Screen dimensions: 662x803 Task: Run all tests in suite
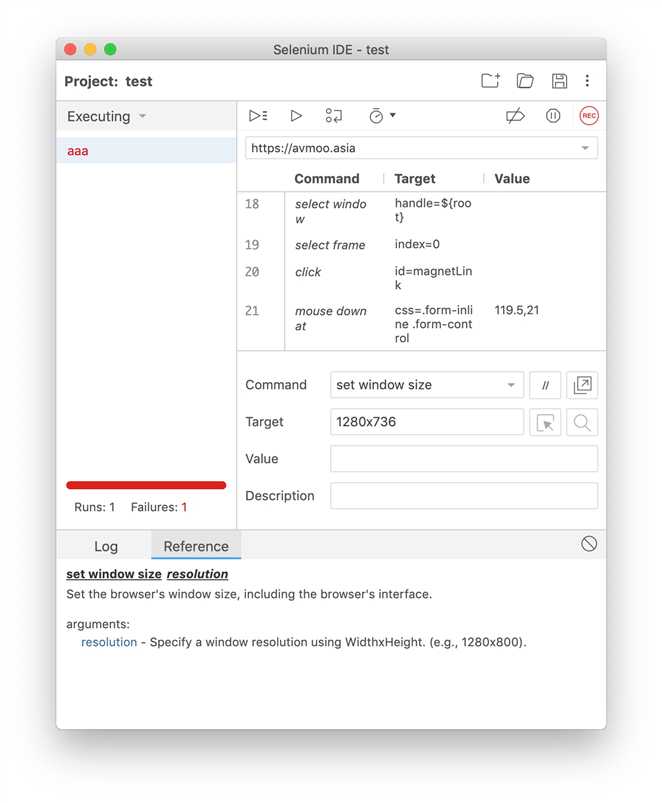tap(258, 116)
